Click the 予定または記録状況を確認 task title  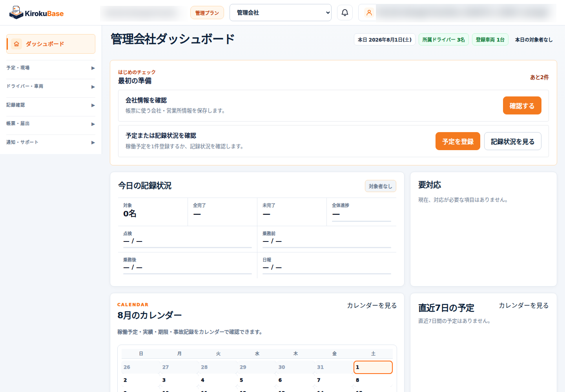tap(161, 136)
